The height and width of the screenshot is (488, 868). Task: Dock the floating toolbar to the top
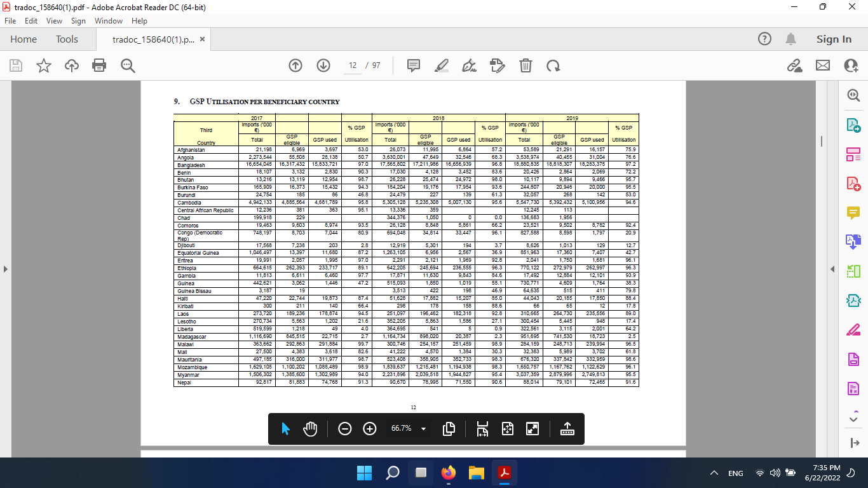pyautogui.click(x=567, y=429)
